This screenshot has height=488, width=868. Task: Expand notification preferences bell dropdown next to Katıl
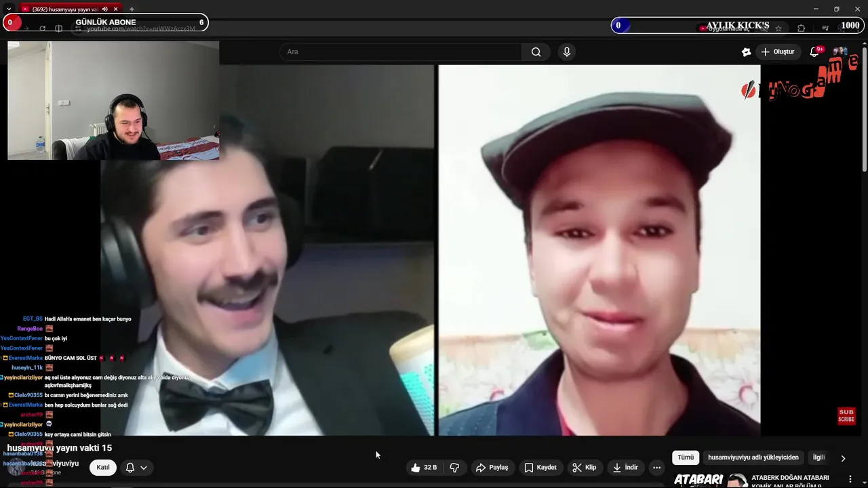136,468
